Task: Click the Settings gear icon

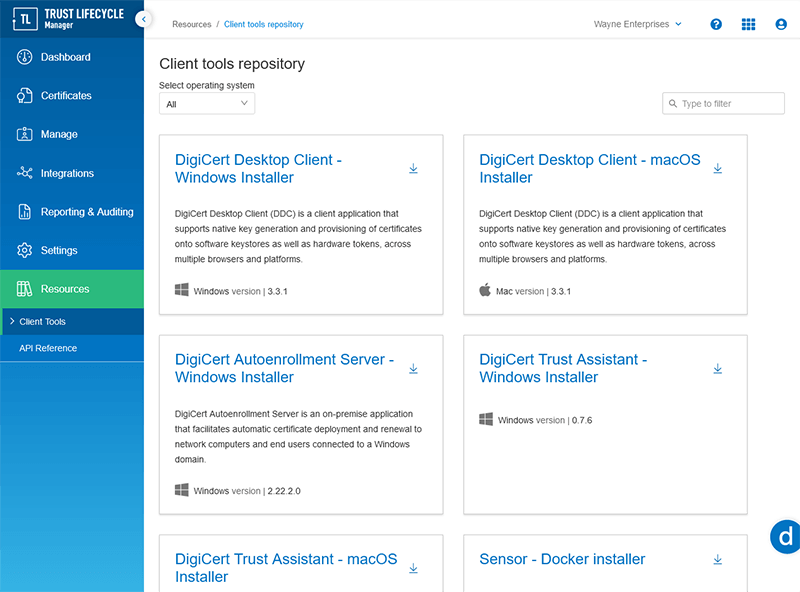Action: [24, 250]
